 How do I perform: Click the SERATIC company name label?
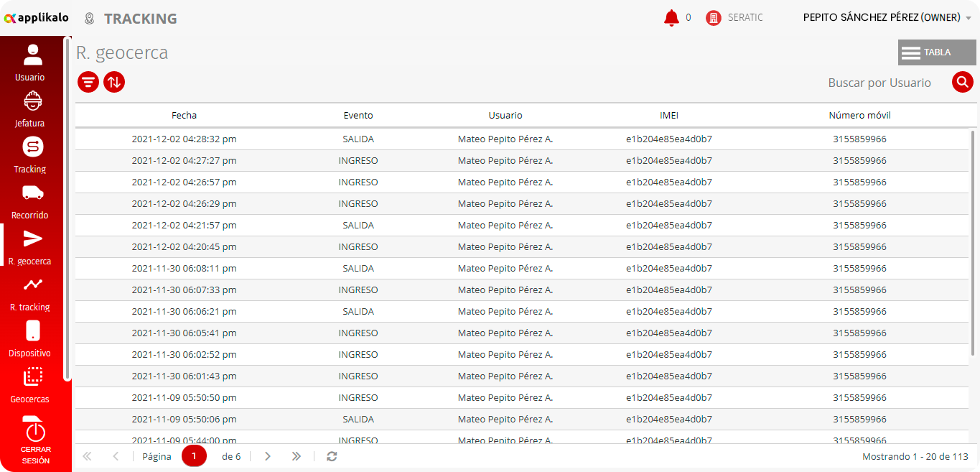point(745,18)
